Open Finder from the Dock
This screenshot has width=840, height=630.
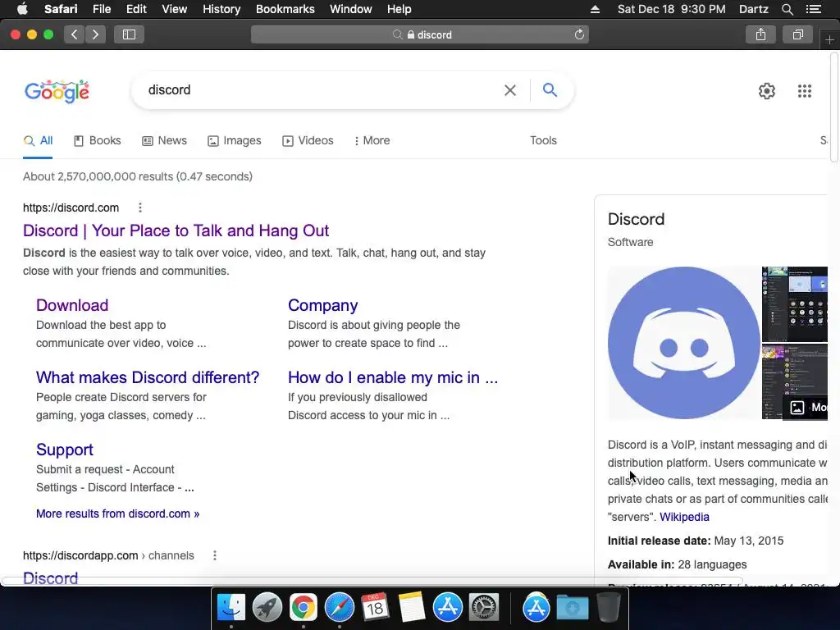click(231, 608)
